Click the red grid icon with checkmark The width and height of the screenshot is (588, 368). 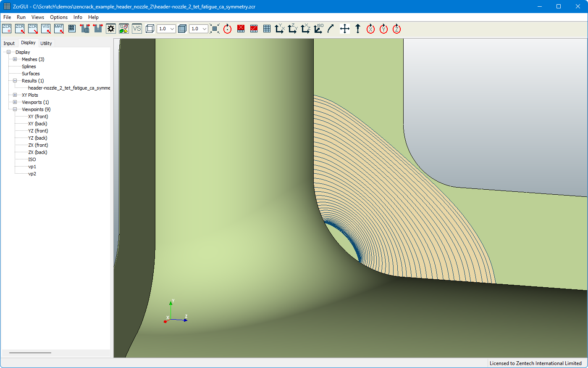pyautogui.click(x=254, y=29)
